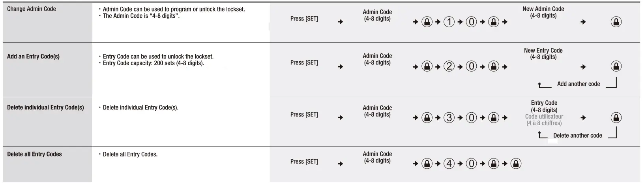Click the circled number 1 icon

click(449, 22)
